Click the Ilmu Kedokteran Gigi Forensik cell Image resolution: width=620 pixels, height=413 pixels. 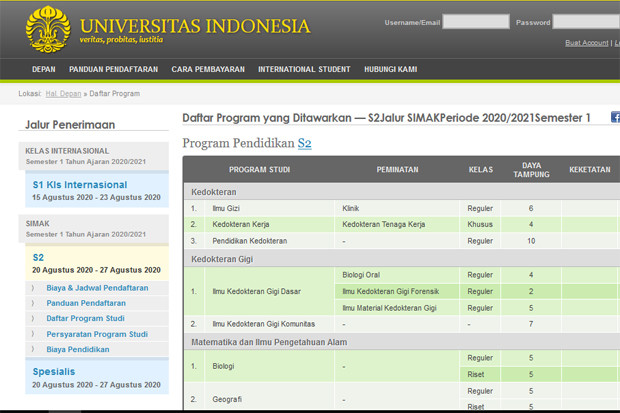click(397, 292)
